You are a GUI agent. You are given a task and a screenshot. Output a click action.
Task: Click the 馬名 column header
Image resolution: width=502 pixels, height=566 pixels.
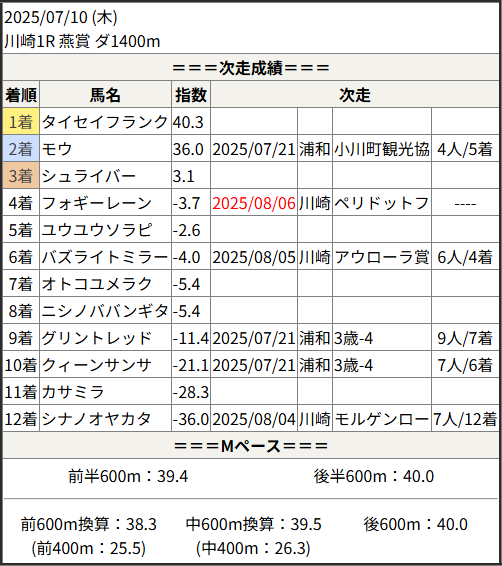coord(105,95)
